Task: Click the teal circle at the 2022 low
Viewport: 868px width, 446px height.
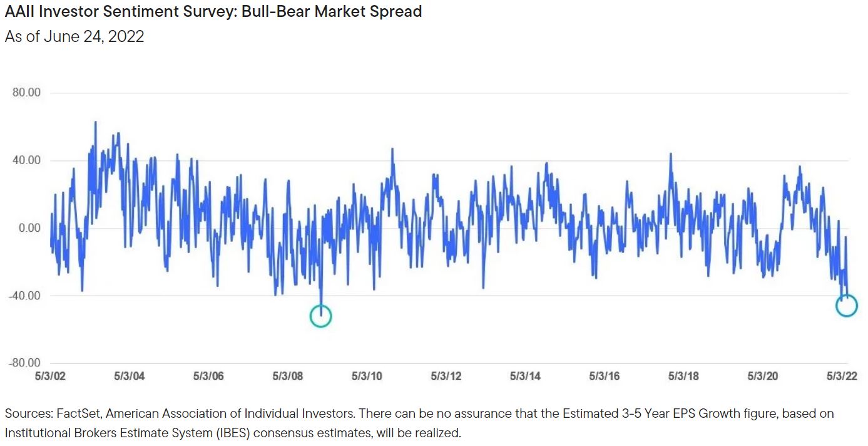Action: (846, 306)
